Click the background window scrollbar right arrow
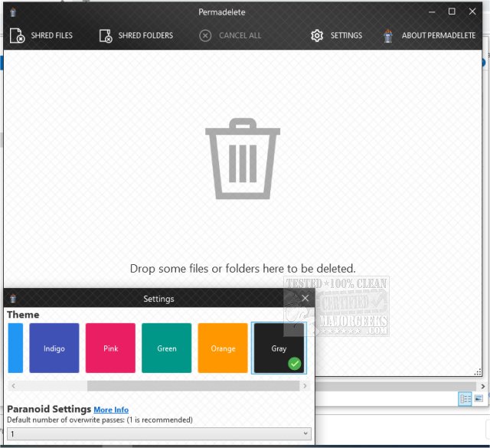Viewport: 490px width, 448px height. pyautogui.click(x=483, y=387)
